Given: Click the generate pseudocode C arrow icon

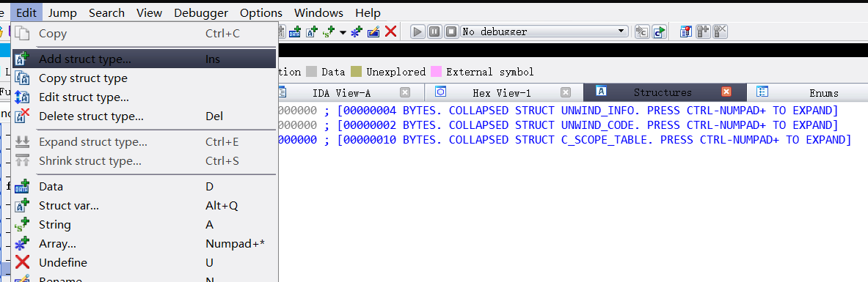Looking at the screenshot, I should point(642,31).
